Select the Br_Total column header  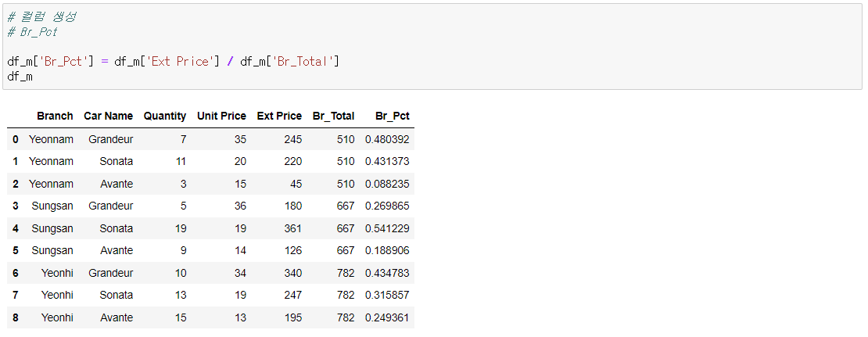click(333, 117)
